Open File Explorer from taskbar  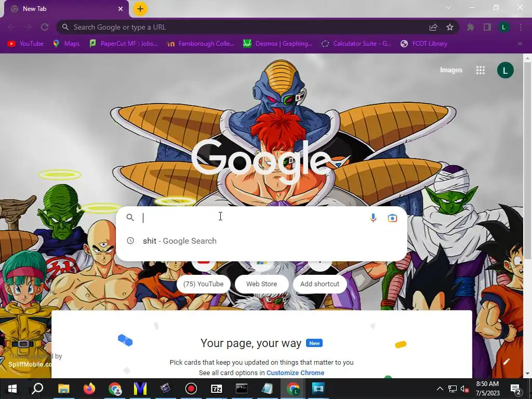[63, 389]
